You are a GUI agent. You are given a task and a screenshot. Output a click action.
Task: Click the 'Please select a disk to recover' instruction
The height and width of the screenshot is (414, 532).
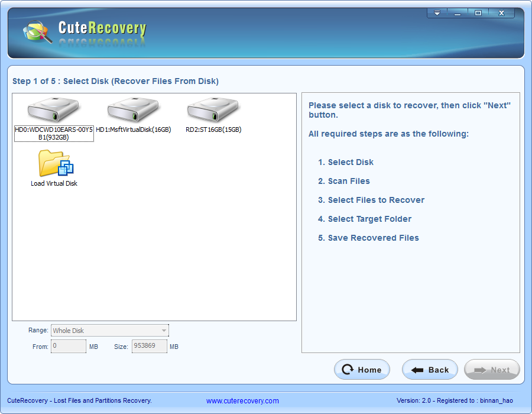click(410, 110)
